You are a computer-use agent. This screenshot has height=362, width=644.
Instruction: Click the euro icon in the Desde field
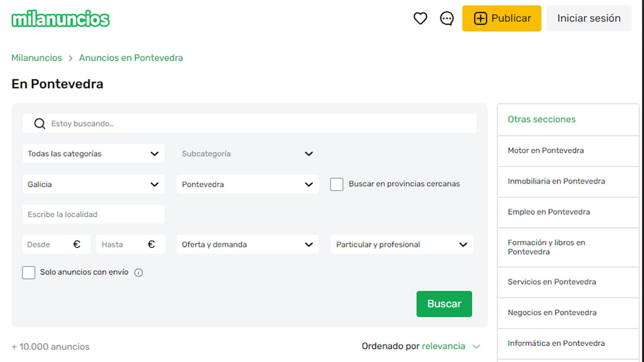(76, 244)
